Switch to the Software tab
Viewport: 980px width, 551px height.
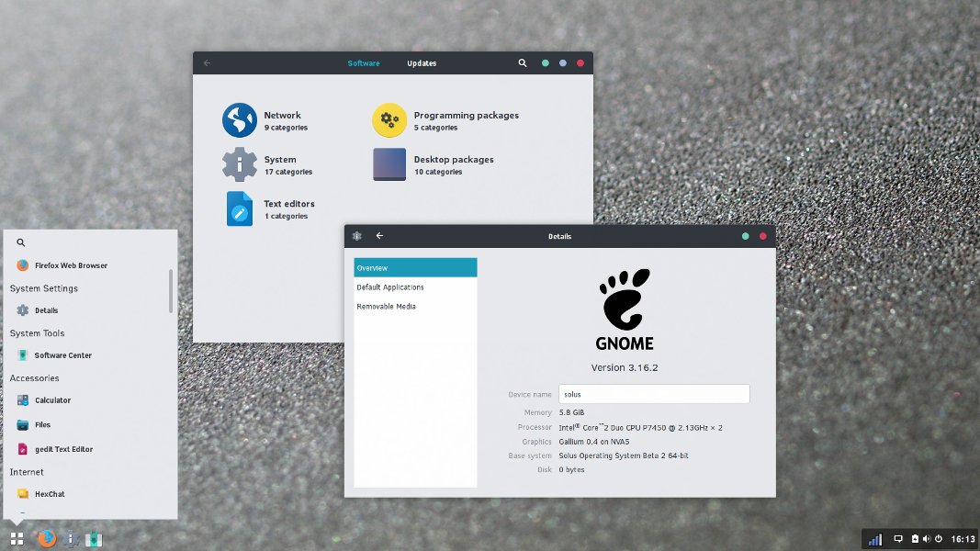point(364,63)
